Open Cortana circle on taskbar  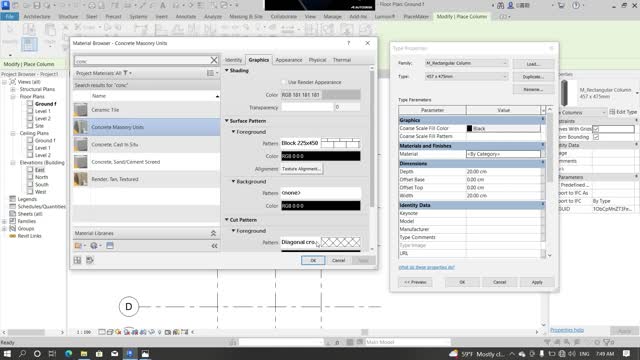(x=37, y=354)
